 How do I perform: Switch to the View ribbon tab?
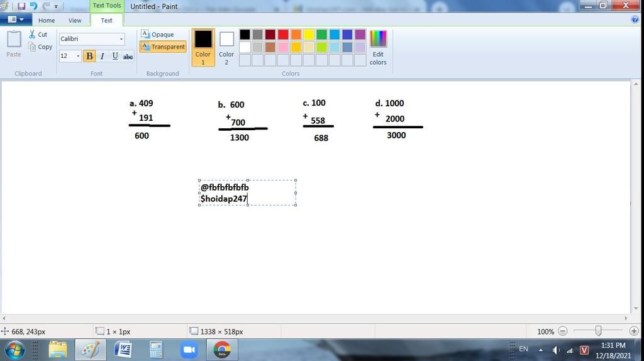tap(75, 20)
